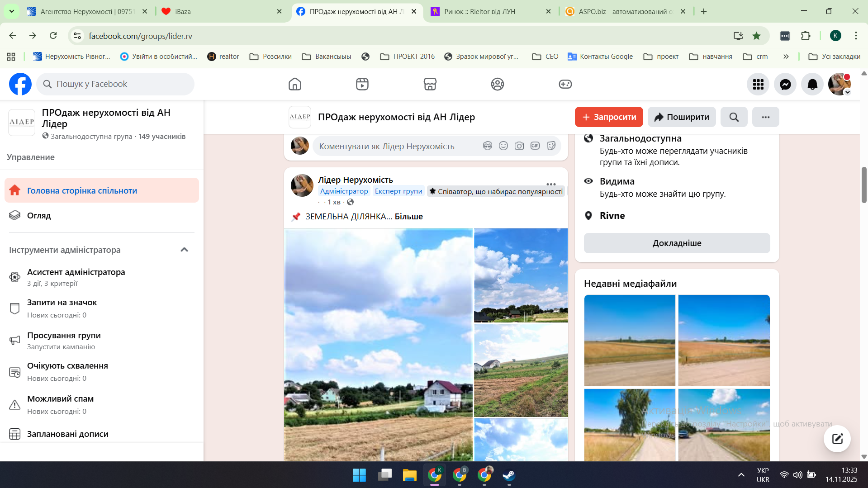Click the Докладніше button
The height and width of the screenshot is (488, 868).
click(677, 243)
